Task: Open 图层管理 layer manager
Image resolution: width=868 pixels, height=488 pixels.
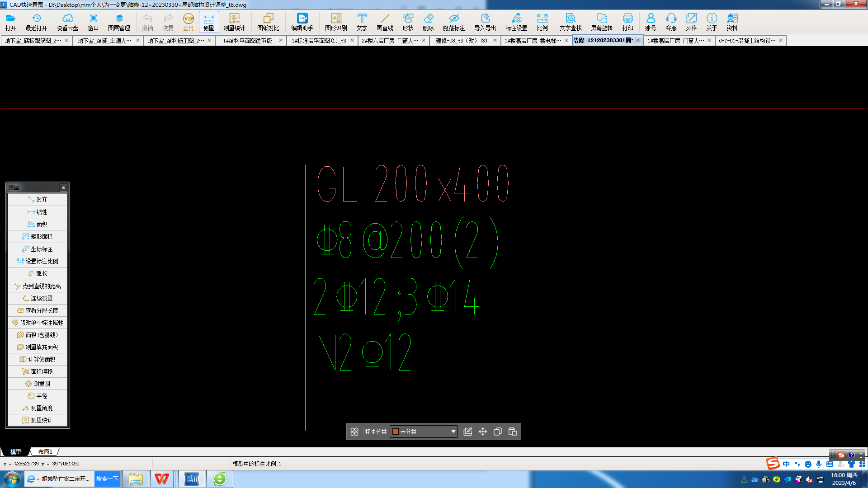Action: (119, 22)
